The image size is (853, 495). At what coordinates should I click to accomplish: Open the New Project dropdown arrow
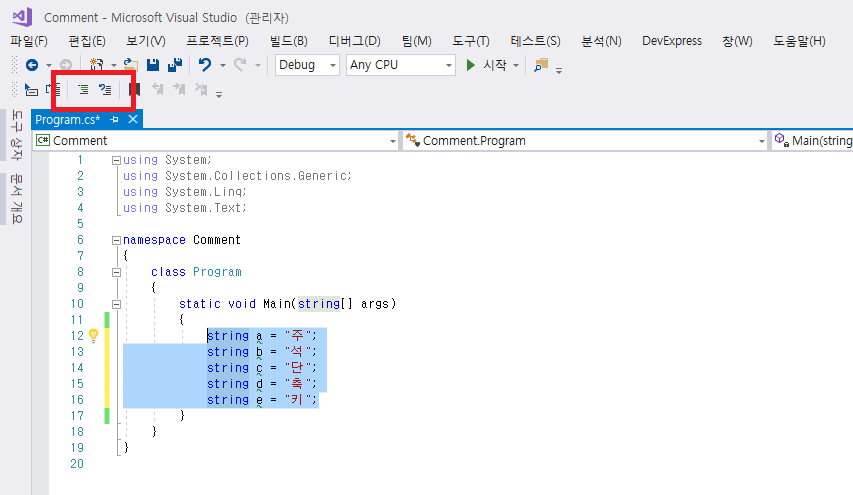114,66
